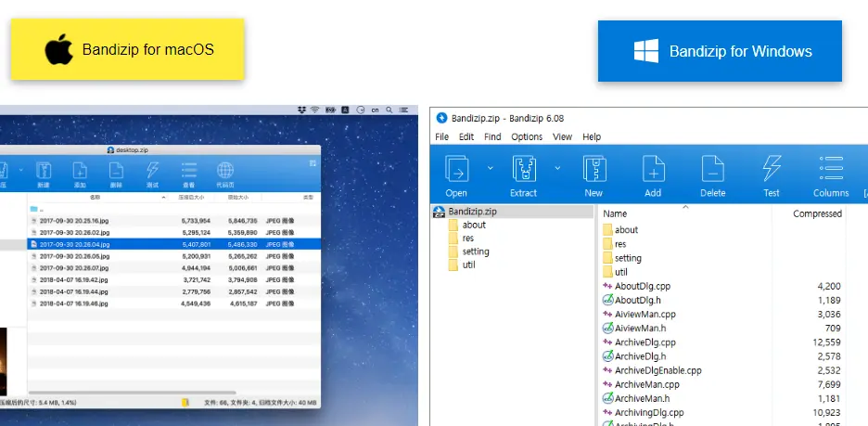Click the Bandizip for Windows download button
This screenshot has height=426, width=868.
720,51
